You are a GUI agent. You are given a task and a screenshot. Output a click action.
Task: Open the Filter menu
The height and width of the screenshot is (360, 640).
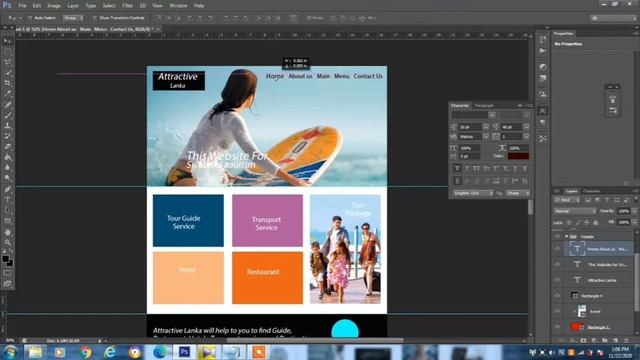128,6
